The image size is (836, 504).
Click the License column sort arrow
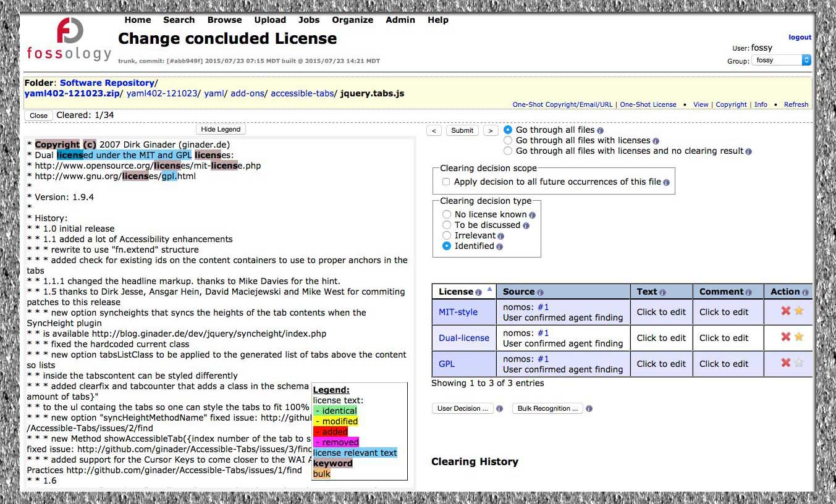click(490, 289)
